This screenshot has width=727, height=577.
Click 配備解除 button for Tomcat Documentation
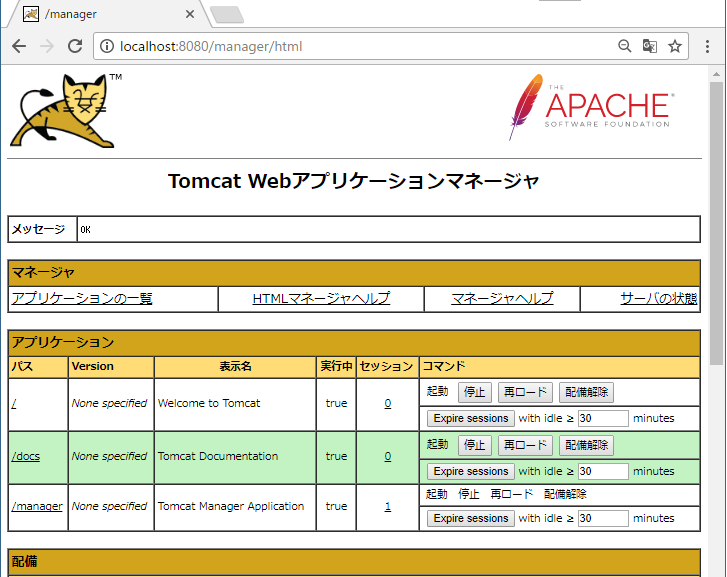[x=587, y=445]
